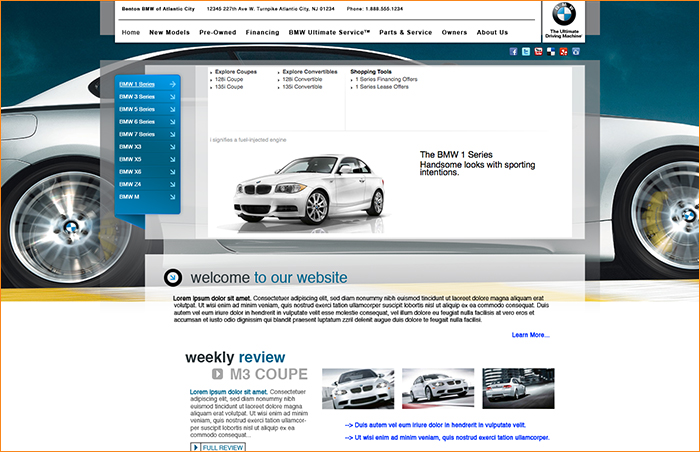The image size is (700, 452).
Task: Open BMW Ultimate Service menu
Action: [x=329, y=32]
